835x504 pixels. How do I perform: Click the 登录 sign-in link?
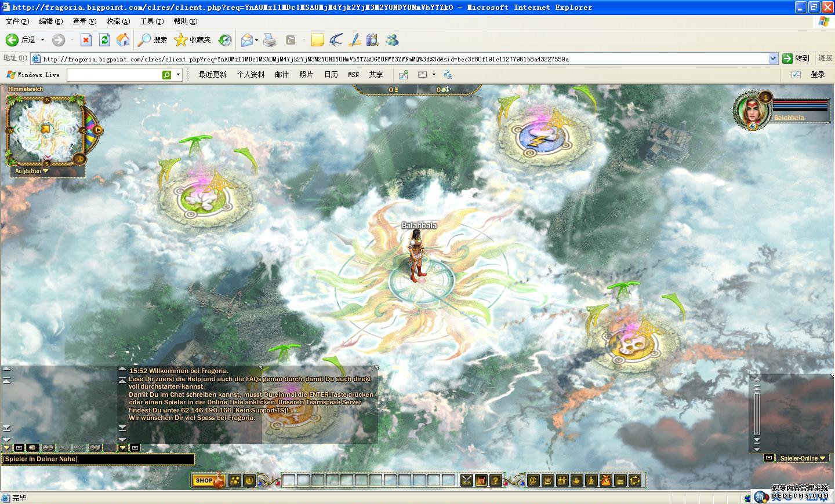(x=818, y=75)
